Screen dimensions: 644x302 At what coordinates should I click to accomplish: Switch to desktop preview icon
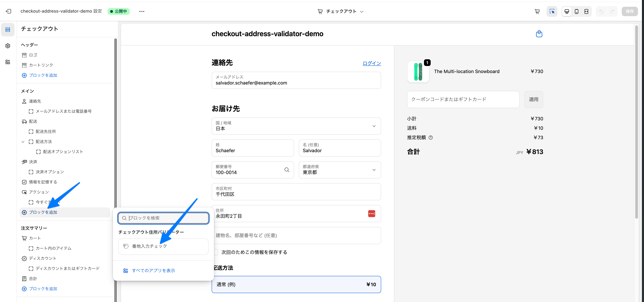click(567, 11)
